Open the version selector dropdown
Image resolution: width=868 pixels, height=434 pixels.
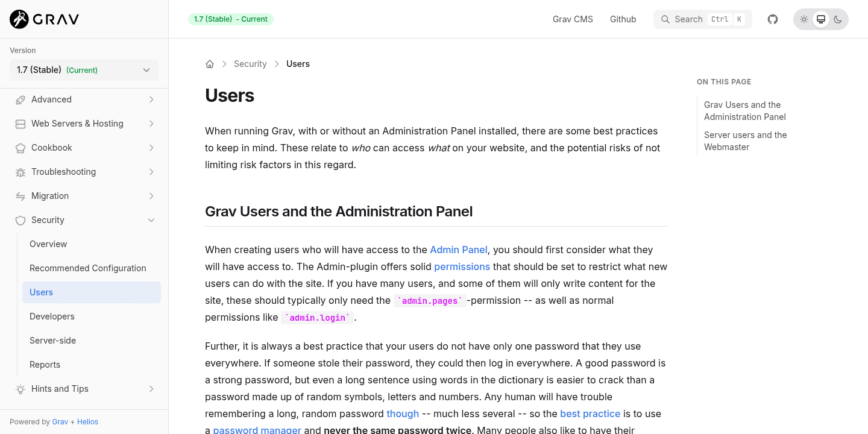84,70
